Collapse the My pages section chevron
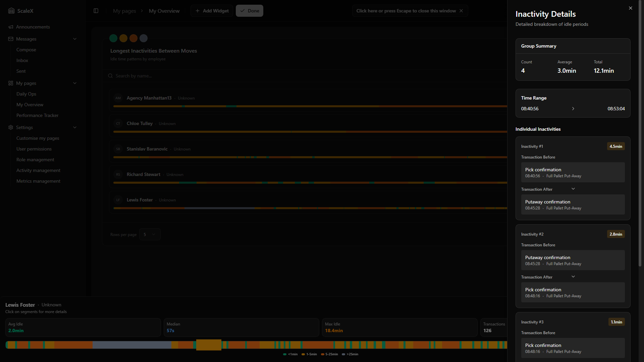The width and height of the screenshot is (644, 362). [x=75, y=83]
